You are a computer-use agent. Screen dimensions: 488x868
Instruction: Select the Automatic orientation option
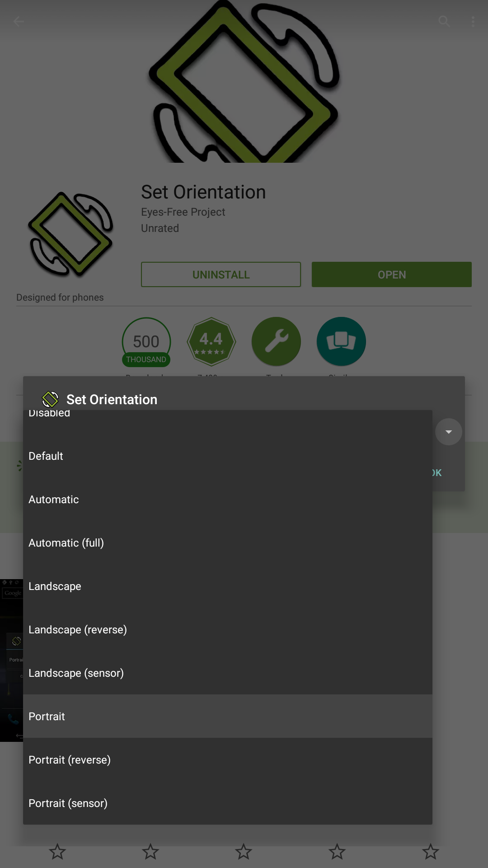[x=228, y=499]
